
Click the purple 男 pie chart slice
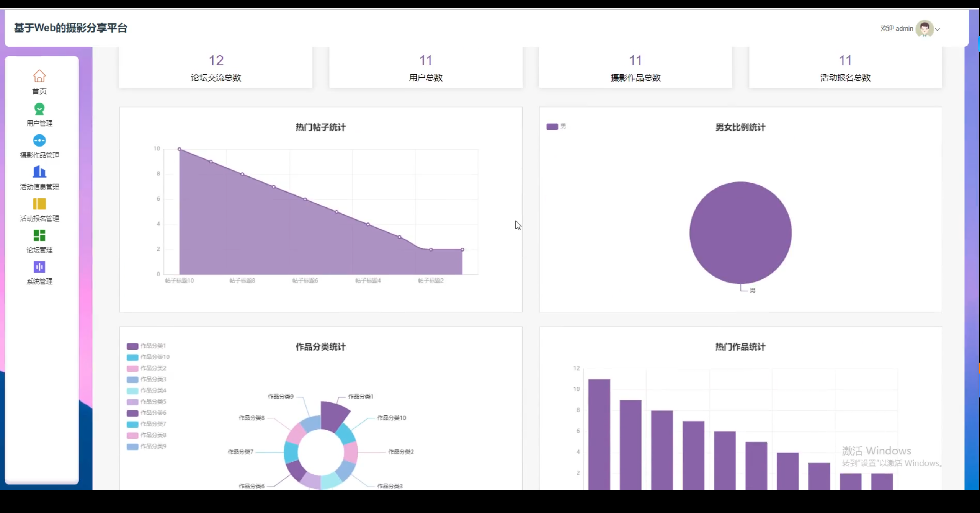740,233
